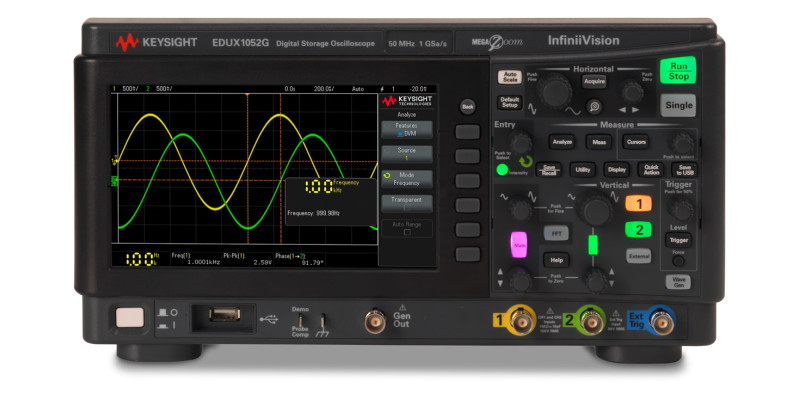
Task: Push the Wave Gen button
Action: point(678,282)
